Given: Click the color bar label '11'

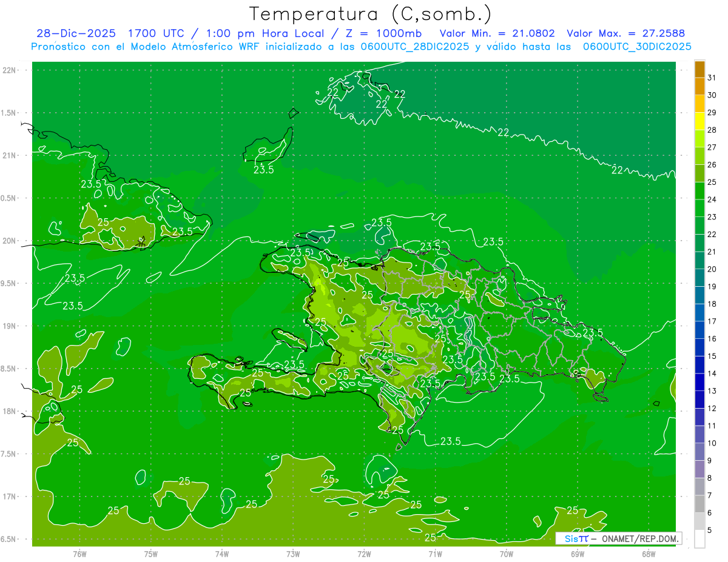Looking at the screenshot, I should [x=712, y=426].
